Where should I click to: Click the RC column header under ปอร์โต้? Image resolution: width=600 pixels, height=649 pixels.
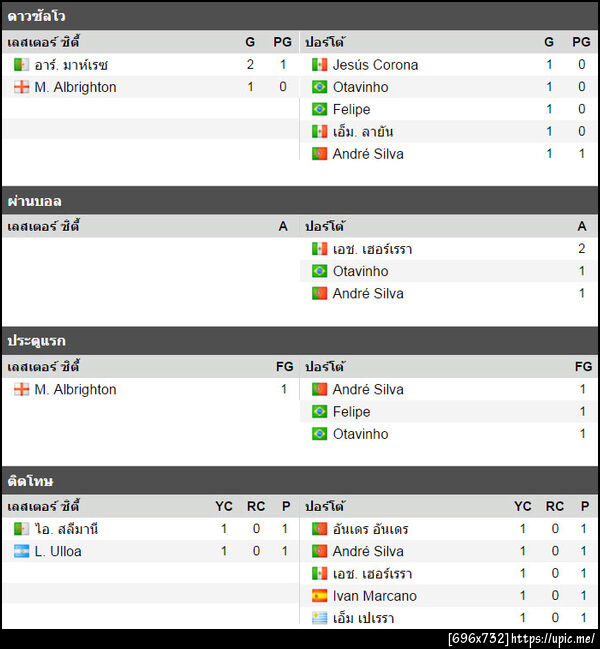(555, 506)
